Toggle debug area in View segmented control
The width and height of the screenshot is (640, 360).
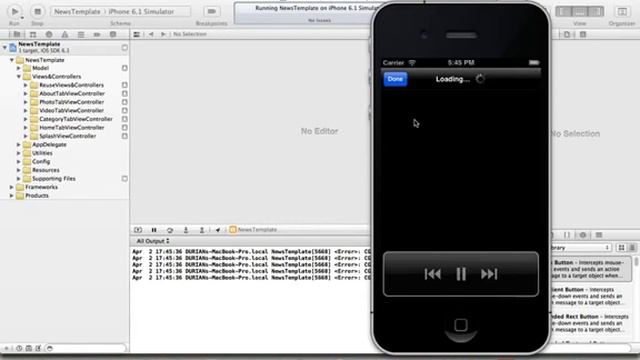(580, 11)
